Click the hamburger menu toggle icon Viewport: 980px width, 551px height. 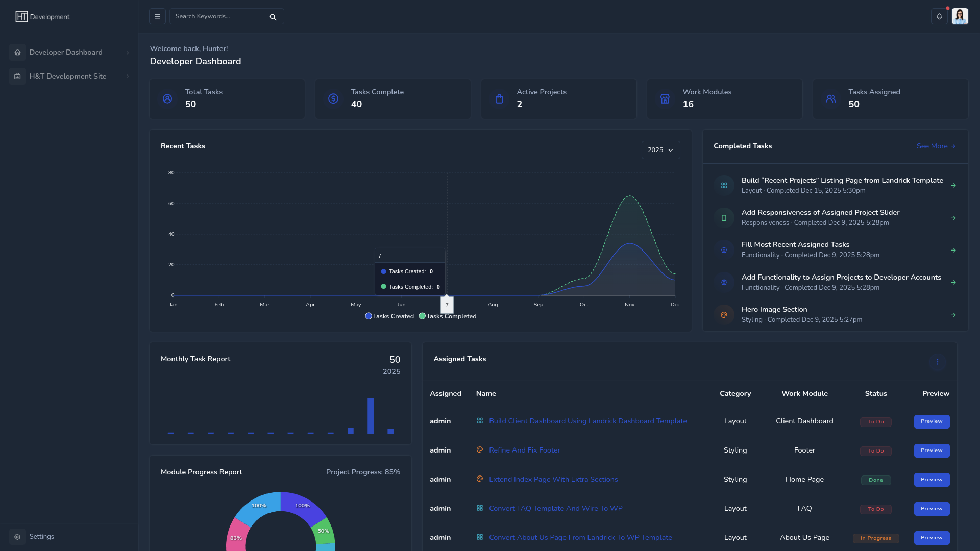coord(157,16)
